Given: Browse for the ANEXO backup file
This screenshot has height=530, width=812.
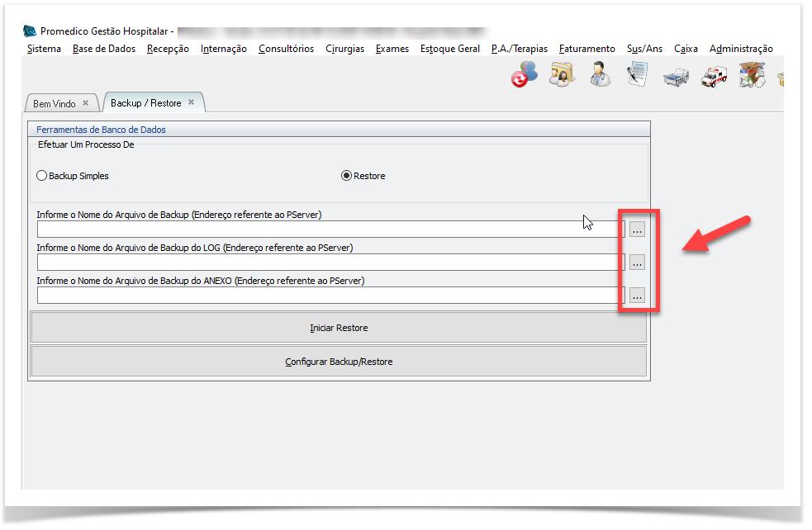Looking at the screenshot, I should pyautogui.click(x=637, y=296).
